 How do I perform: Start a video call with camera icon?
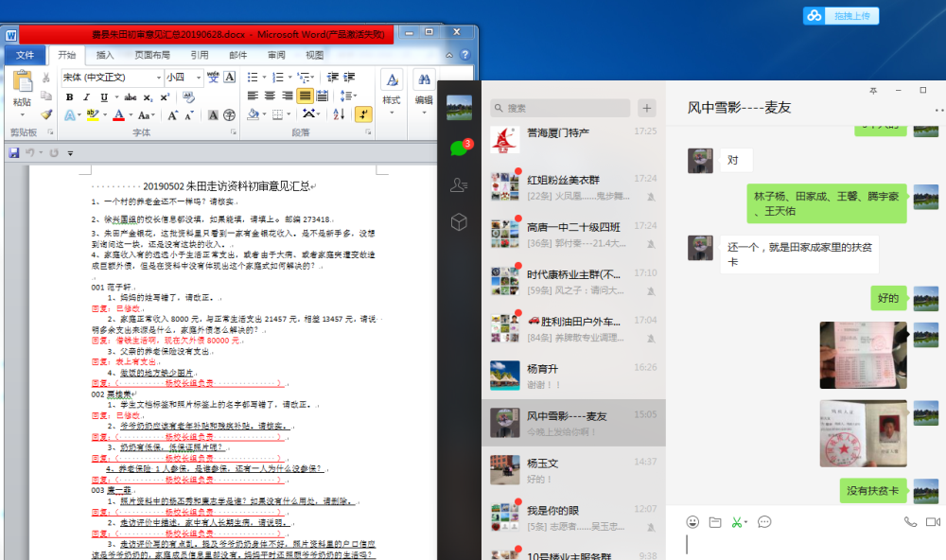tap(934, 522)
